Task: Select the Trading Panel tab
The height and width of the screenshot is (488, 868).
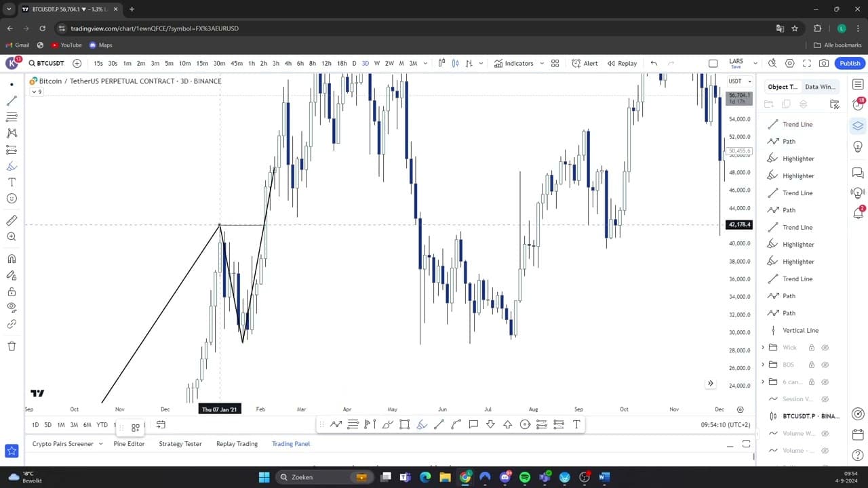Action: pyautogui.click(x=291, y=444)
